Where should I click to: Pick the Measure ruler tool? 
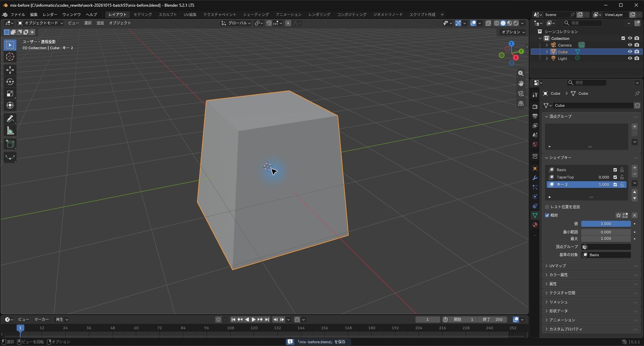click(x=10, y=131)
